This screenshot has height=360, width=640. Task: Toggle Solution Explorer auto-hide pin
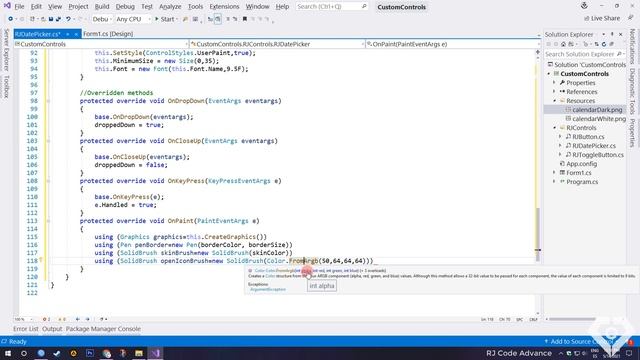click(x=612, y=34)
